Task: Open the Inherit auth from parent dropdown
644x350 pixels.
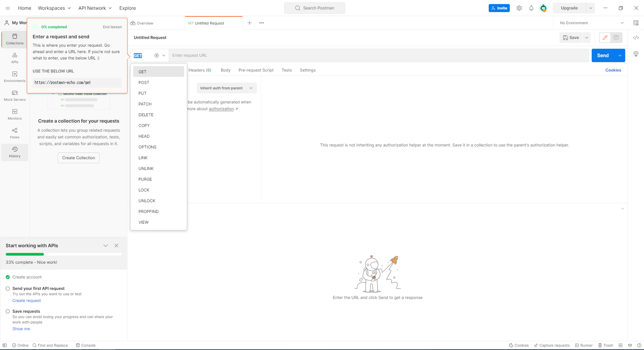Action: [227, 88]
